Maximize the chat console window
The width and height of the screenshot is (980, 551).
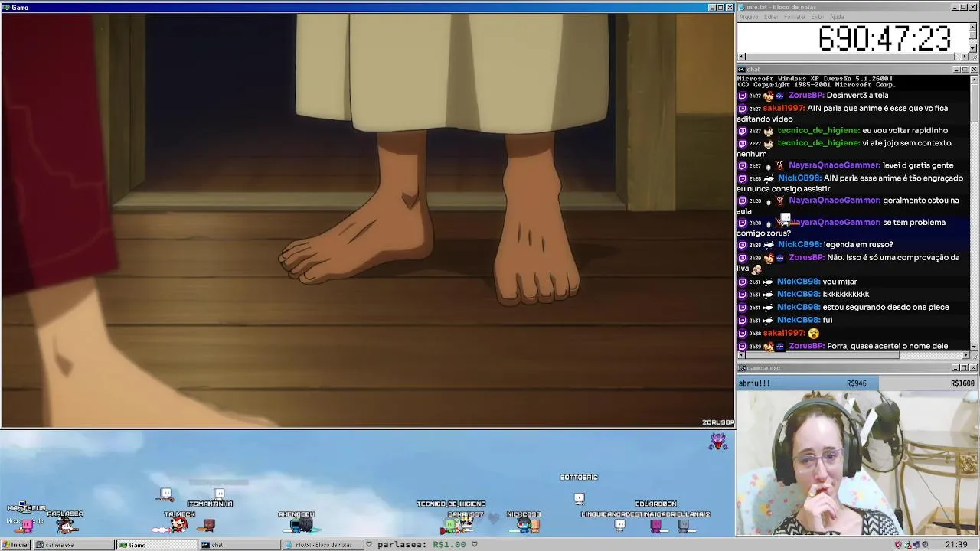click(x=965, y=70)
